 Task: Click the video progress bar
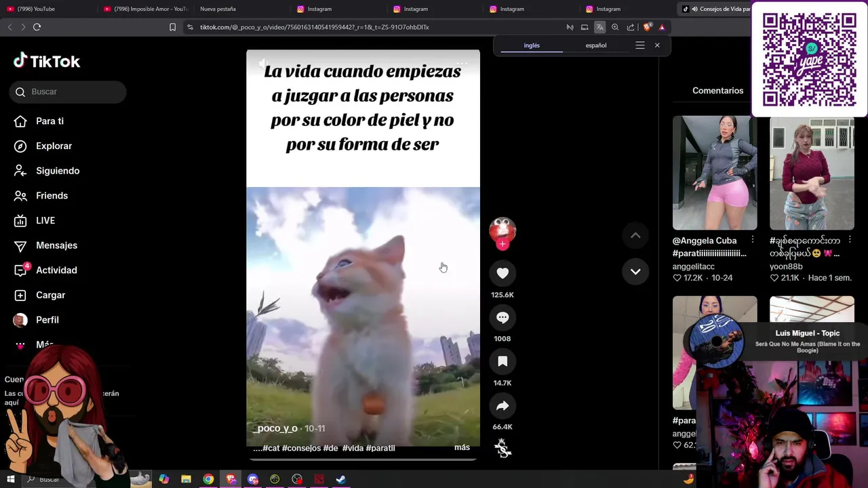click(x=363, y=459)
